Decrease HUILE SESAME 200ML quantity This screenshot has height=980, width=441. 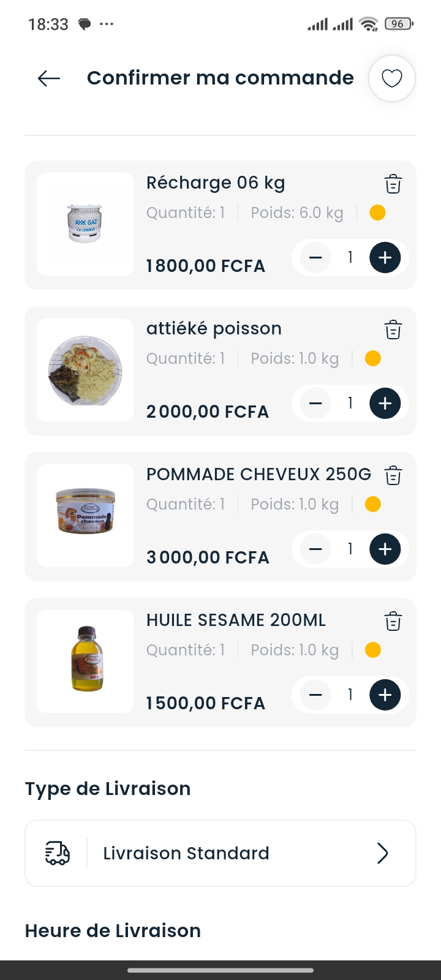click(x=315, y=695)
